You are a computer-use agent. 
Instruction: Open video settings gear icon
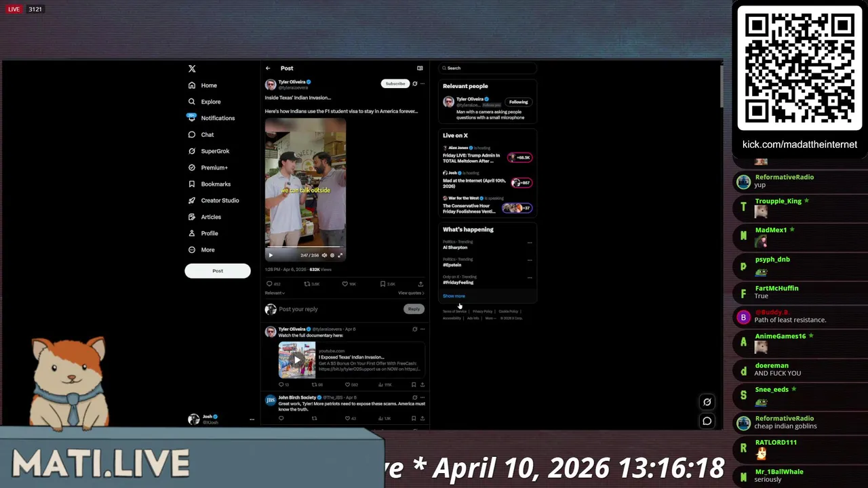point(332,256)
